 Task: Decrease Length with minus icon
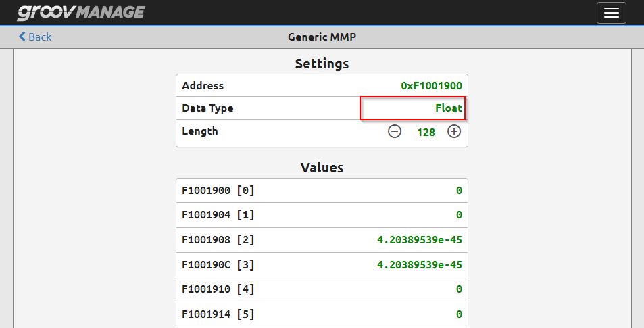pos(394,131)
